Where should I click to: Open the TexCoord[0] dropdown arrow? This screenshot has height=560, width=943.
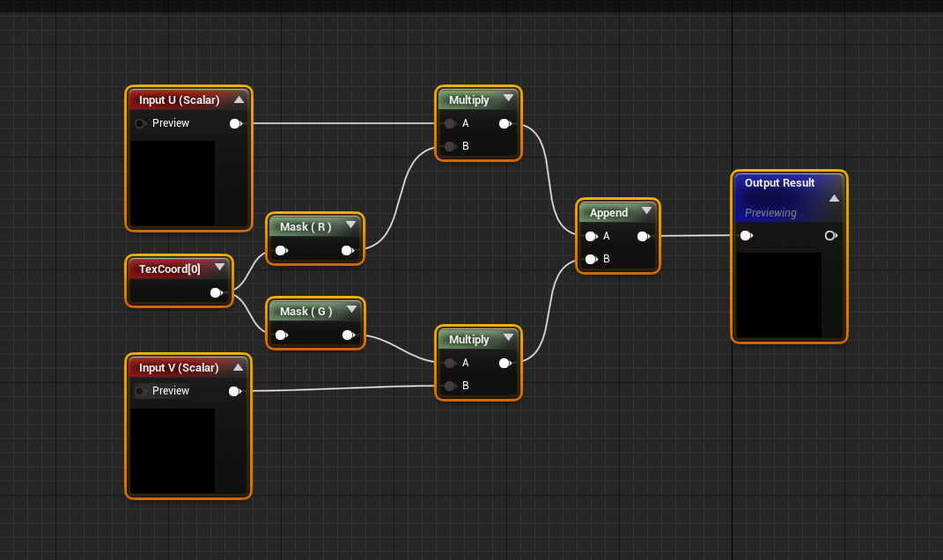tap(219, 266)
